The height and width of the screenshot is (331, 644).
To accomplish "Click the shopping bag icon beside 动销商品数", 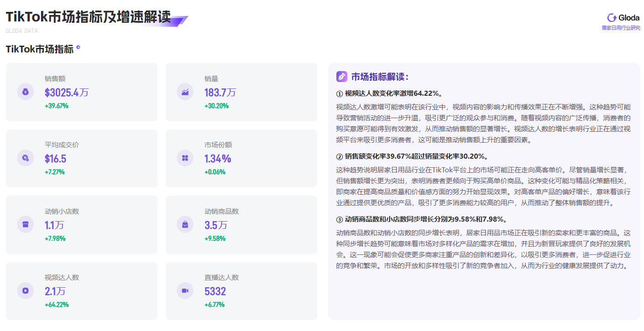I will 185,224.
